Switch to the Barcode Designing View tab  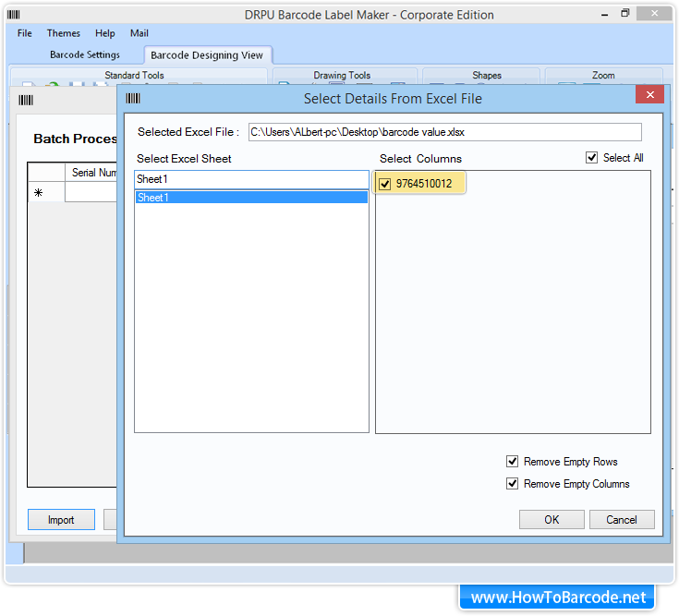tap(207, 55)
